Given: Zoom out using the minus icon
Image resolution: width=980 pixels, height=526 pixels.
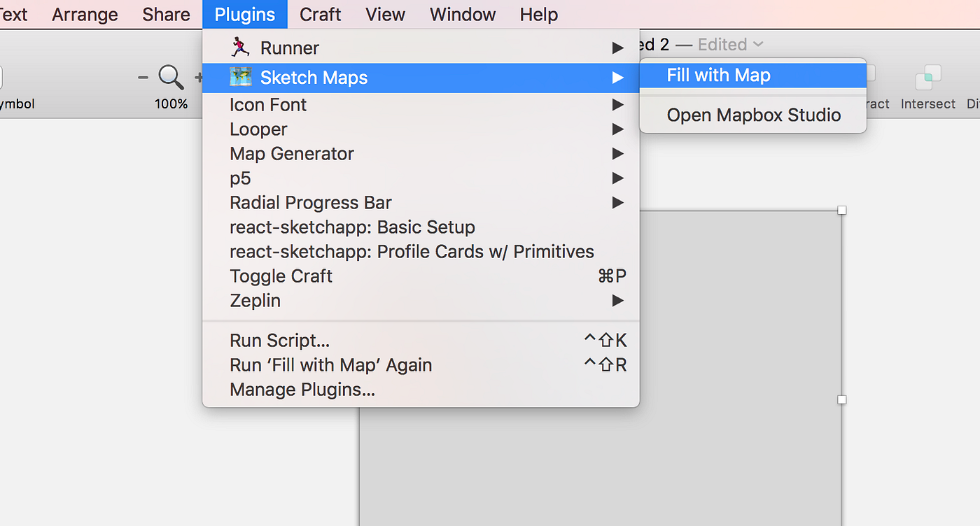Looking at the screenshot, I should click(142, 77).
